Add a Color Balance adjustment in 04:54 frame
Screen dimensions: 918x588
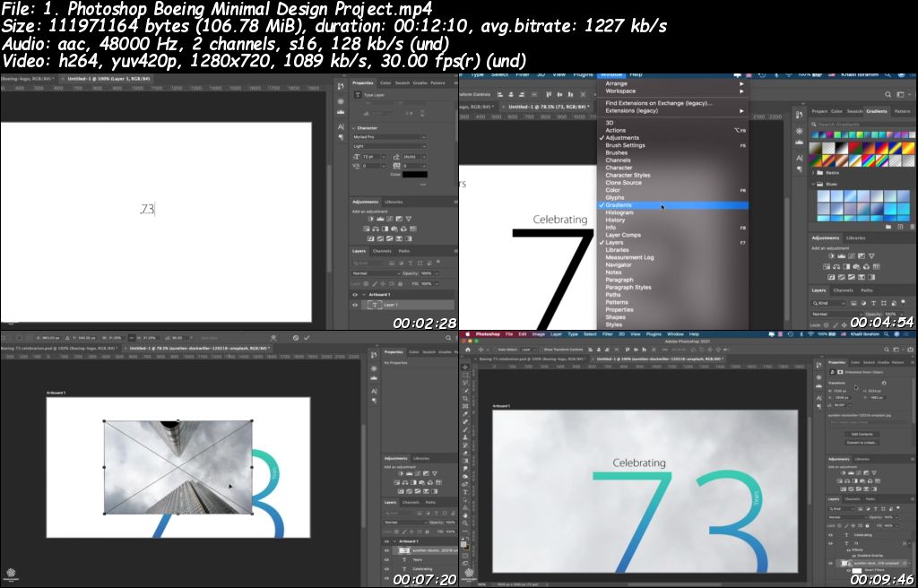[836, 266]
